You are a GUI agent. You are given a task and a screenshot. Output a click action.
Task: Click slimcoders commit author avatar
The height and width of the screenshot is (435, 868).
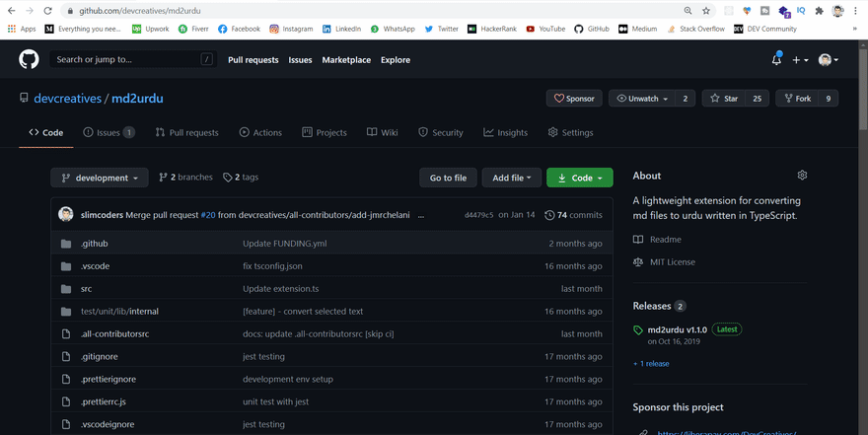tap(66, 214)
